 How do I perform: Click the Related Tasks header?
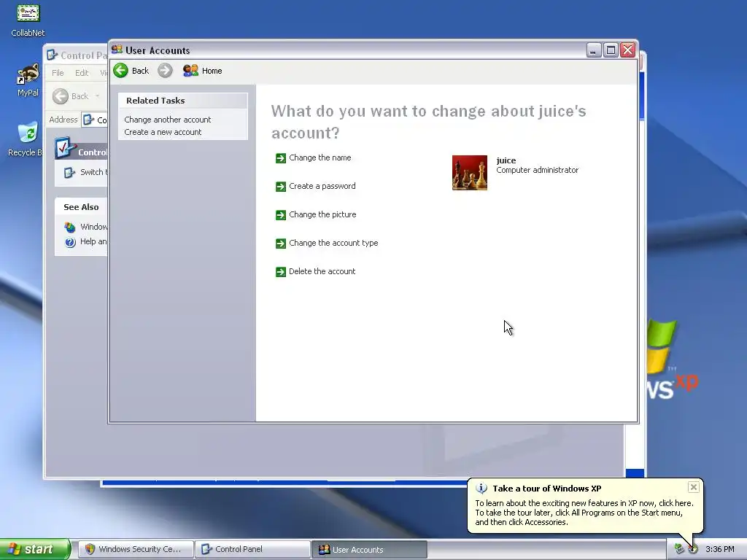coord(183,101)
